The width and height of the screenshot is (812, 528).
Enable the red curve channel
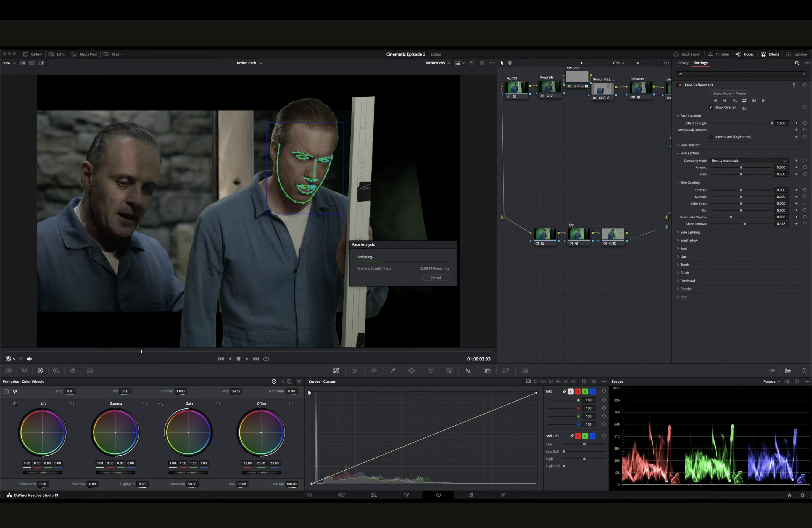[578, 392]
